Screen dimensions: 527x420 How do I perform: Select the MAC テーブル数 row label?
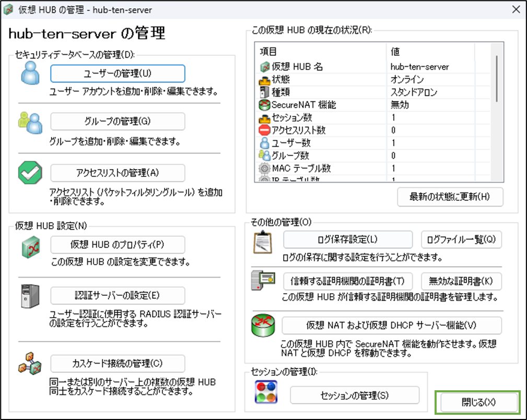coord(301,168)
